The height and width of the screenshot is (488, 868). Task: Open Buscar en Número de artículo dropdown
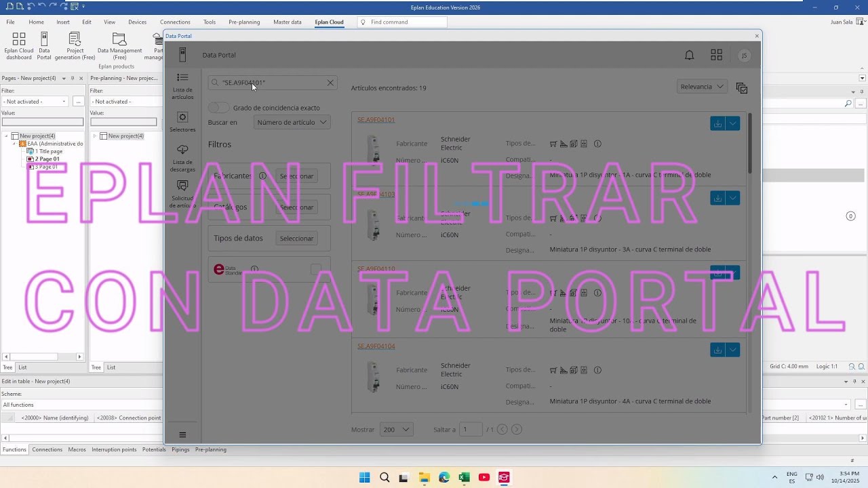pos(292,123)
